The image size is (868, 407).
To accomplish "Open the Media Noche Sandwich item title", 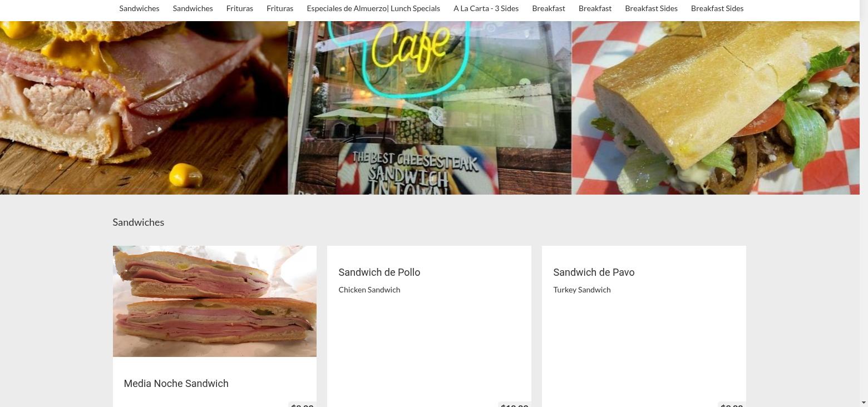I will [176, 384].
